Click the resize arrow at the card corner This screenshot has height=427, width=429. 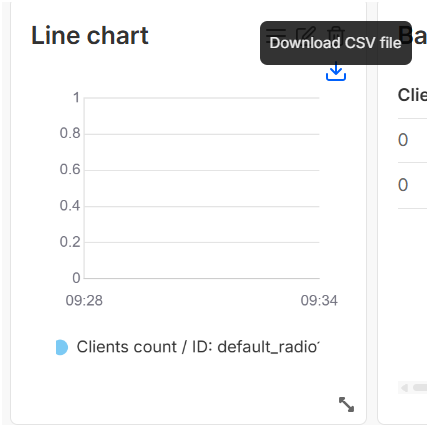click(x=346, y=404)
